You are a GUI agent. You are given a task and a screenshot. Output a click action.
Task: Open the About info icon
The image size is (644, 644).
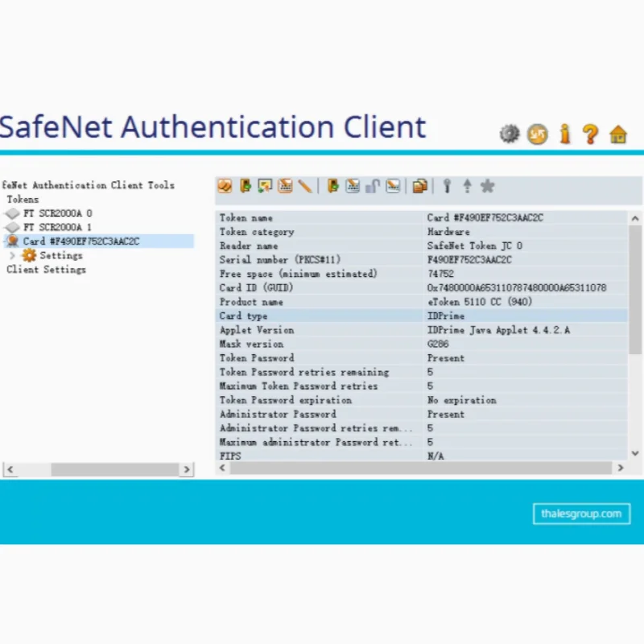pos(565,134)
